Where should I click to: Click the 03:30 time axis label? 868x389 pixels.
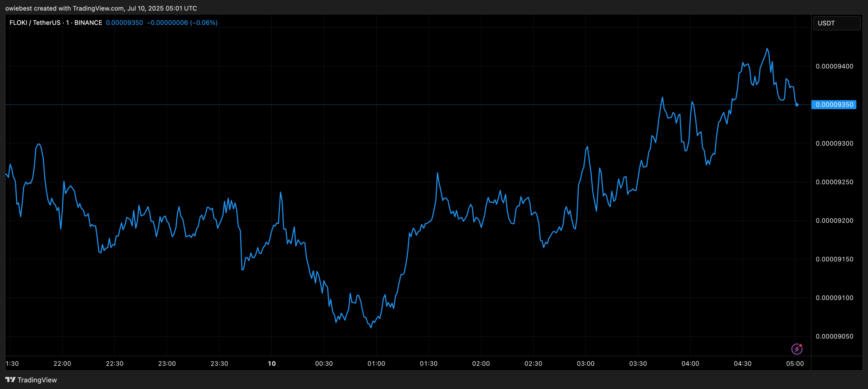click(638, 364)
